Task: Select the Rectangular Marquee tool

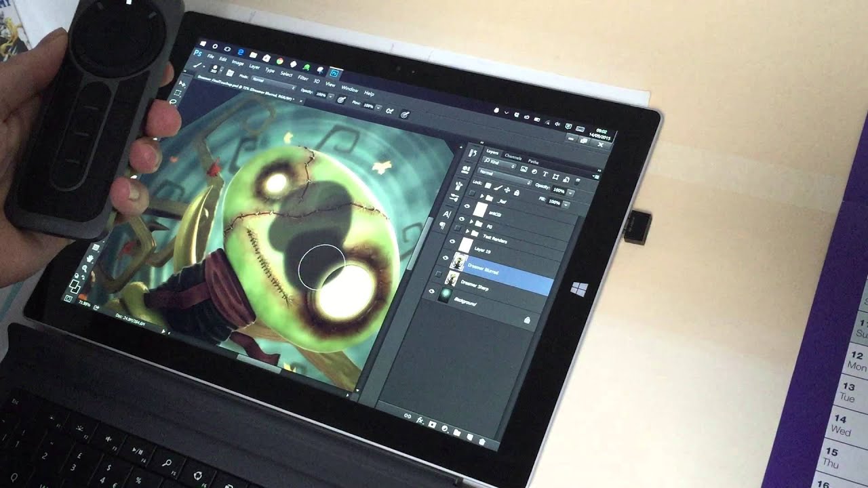Action: point(178,94)
